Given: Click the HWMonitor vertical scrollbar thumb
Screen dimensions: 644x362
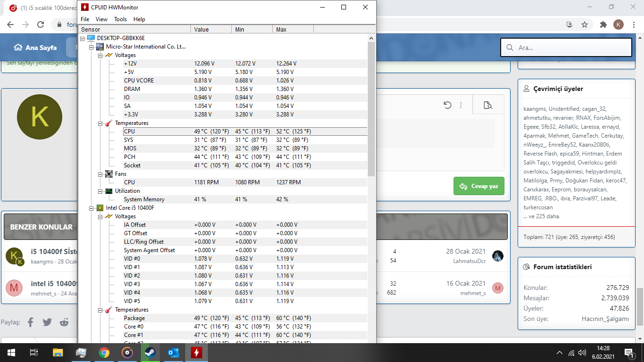Looking at the screenshot, I should [x=372, y=109].
